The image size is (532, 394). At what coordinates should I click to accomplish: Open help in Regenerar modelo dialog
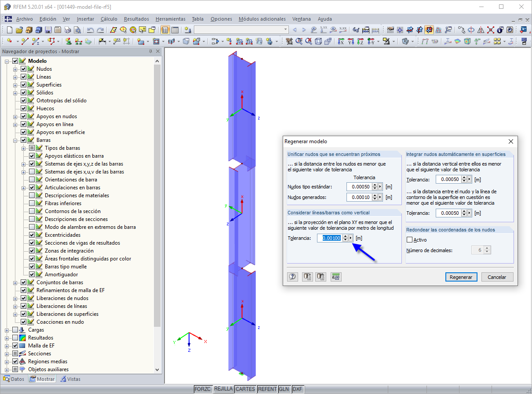(293, 277)
